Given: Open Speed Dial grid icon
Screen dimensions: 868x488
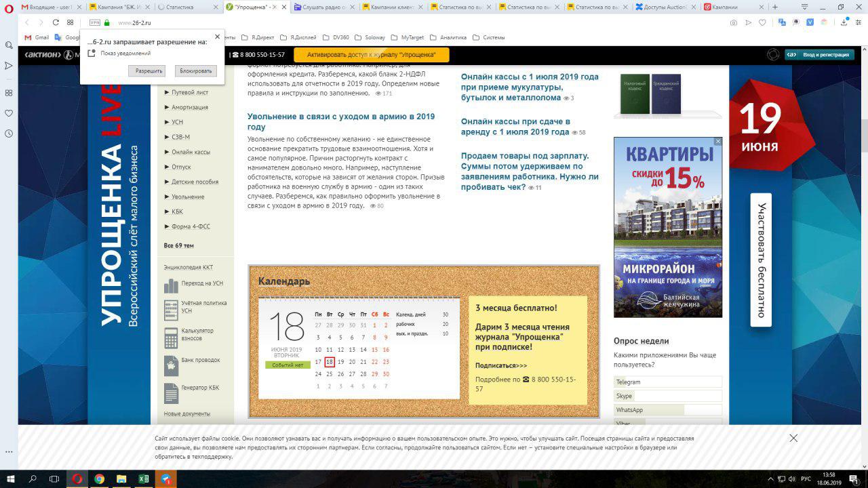Looking at the screenshot, I should click(x=70, y=22).
